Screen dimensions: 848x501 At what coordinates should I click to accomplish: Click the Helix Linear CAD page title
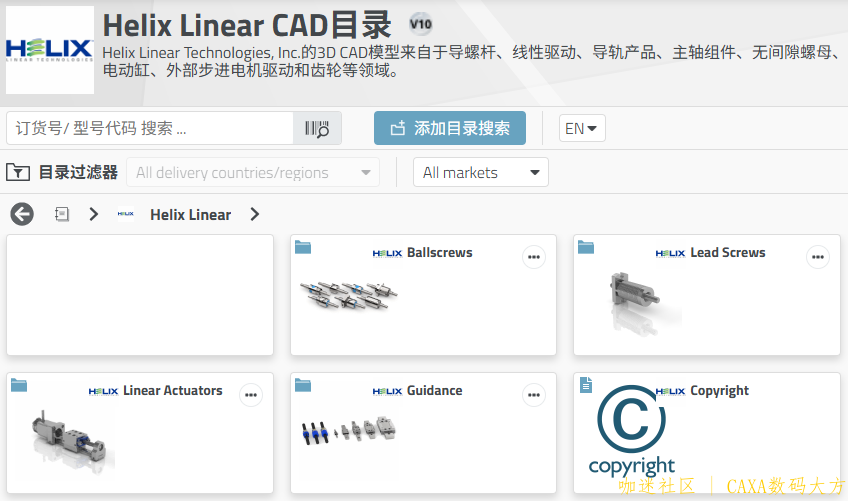tap(247, 25)
